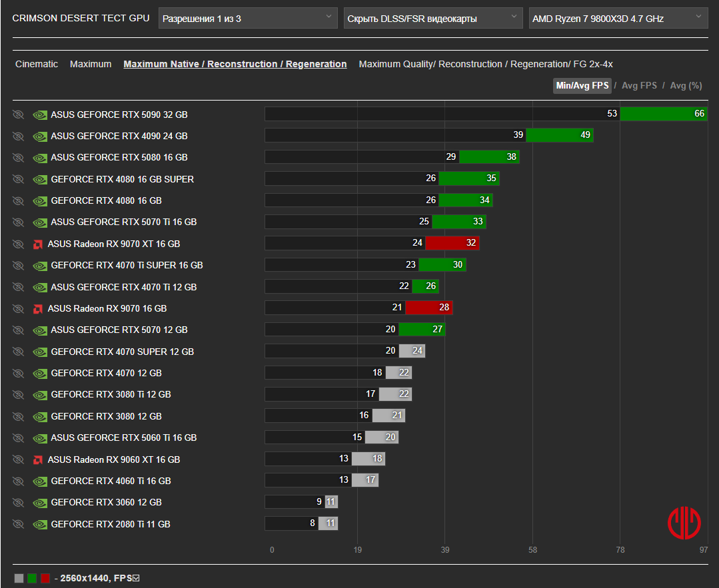The height and width of the screenshot is (588, 719).
Task: Switch to the Maximum preset tab
Action: pyautogui.click(x=91, y=64)
